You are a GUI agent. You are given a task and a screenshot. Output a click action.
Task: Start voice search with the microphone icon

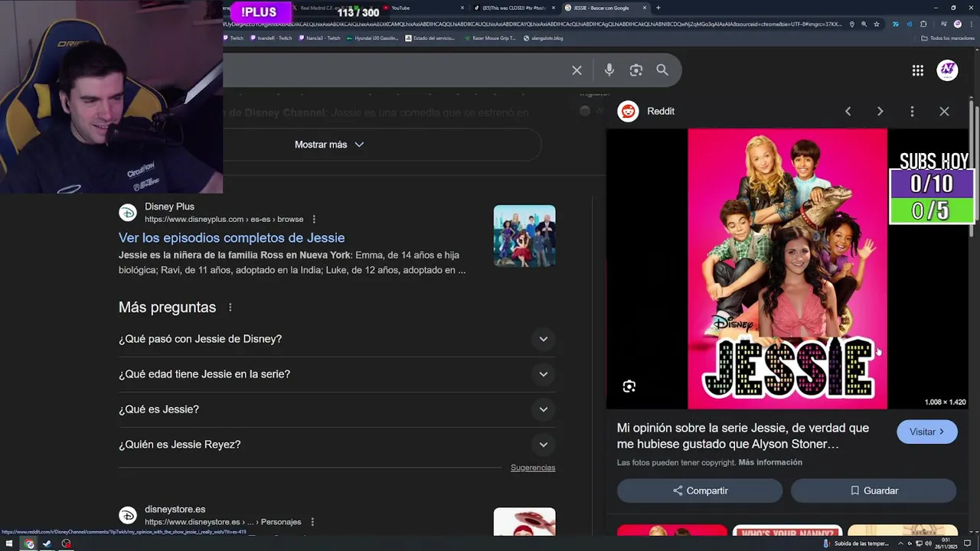[x=609, y=70]
